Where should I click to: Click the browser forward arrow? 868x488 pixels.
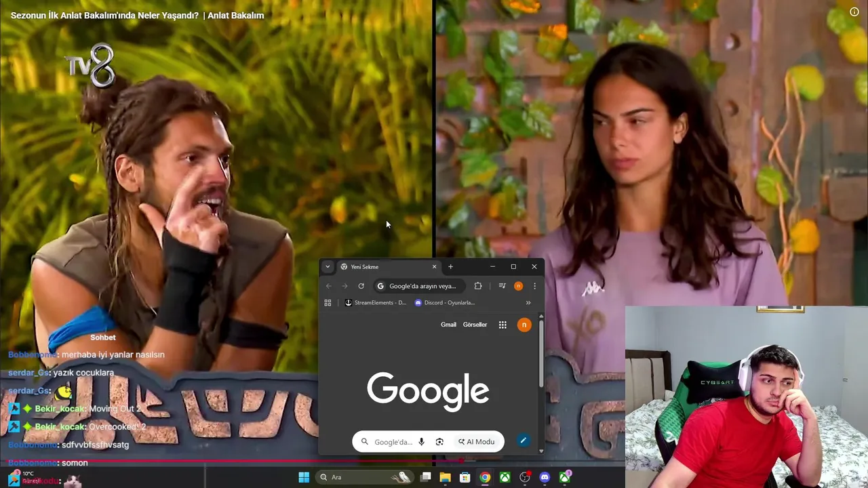click(344, 286)
